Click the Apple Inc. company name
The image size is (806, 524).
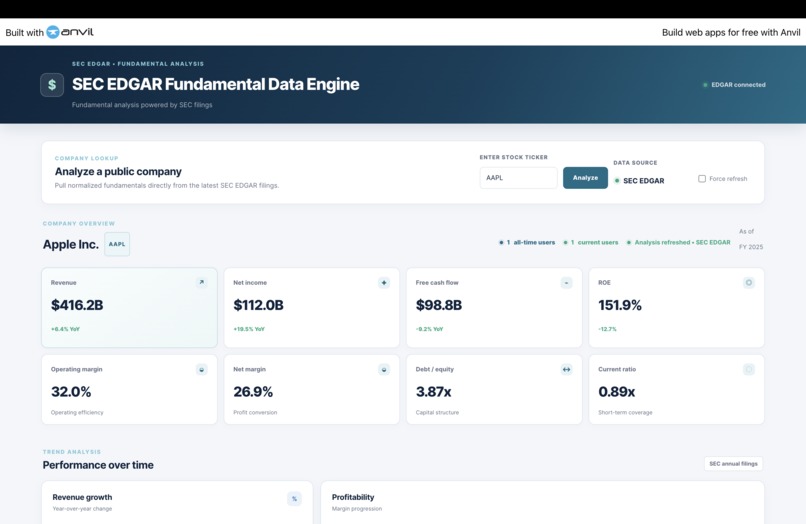pos(70,244)
